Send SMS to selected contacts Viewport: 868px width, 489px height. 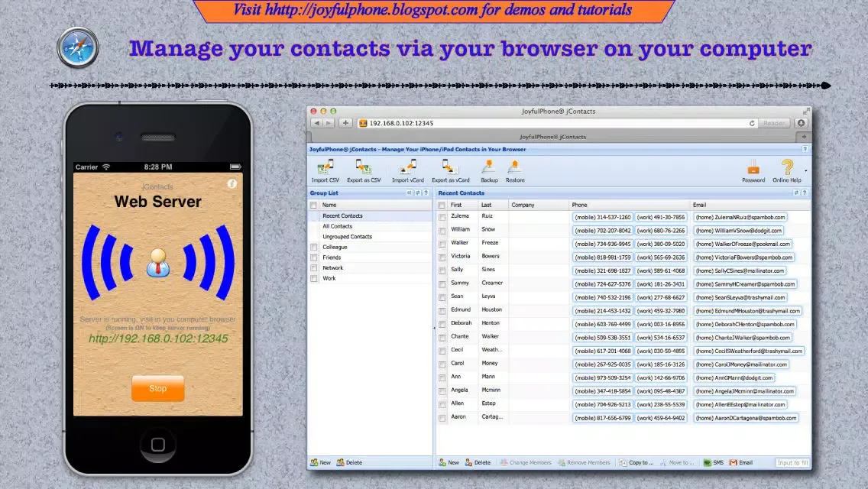[x=714, y=462]
